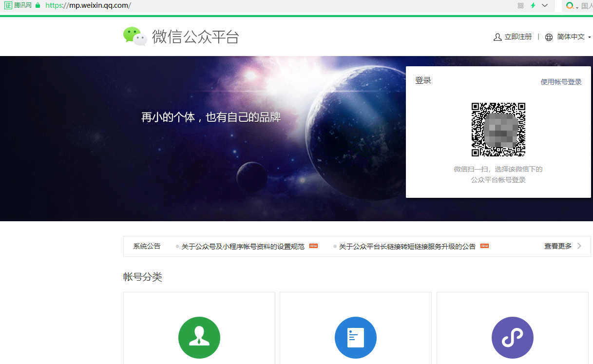This screenshot has width=593, height=364.
Task: Open 关于公众号及小程序帐号资料的设置规范 announcement
Action: tap(243, 247)
